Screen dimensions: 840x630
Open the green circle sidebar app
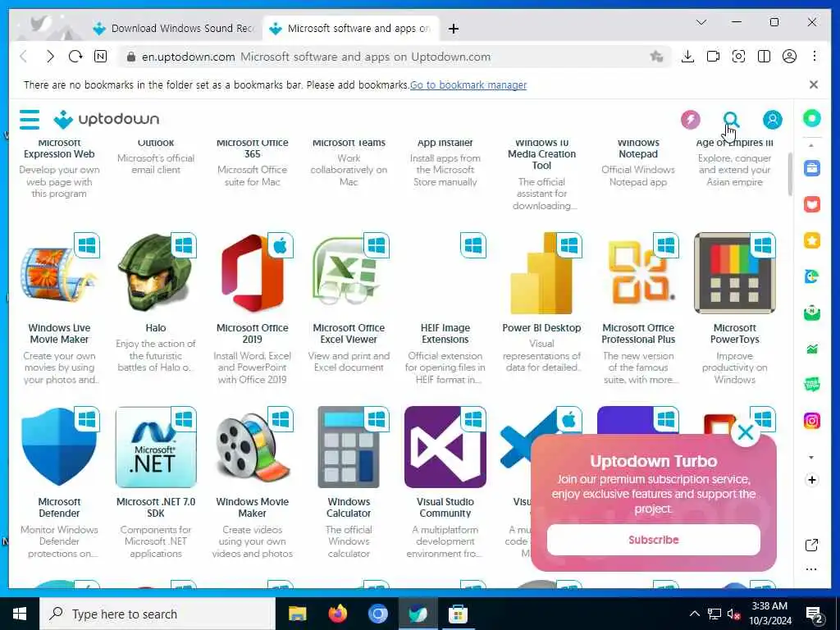(811, 118)
